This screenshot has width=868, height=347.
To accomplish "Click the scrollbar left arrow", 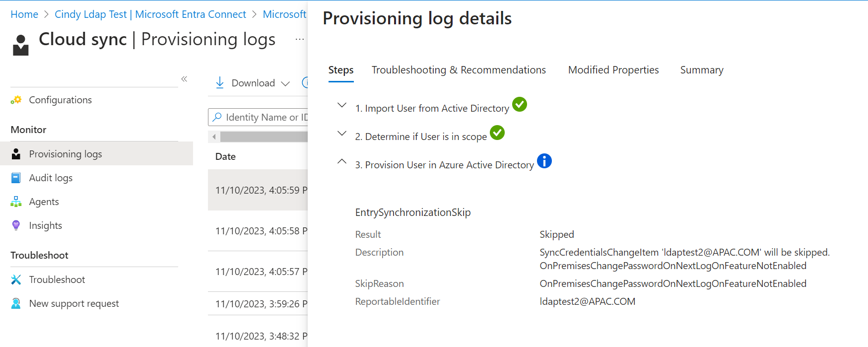I will click(x=214, y=137).
